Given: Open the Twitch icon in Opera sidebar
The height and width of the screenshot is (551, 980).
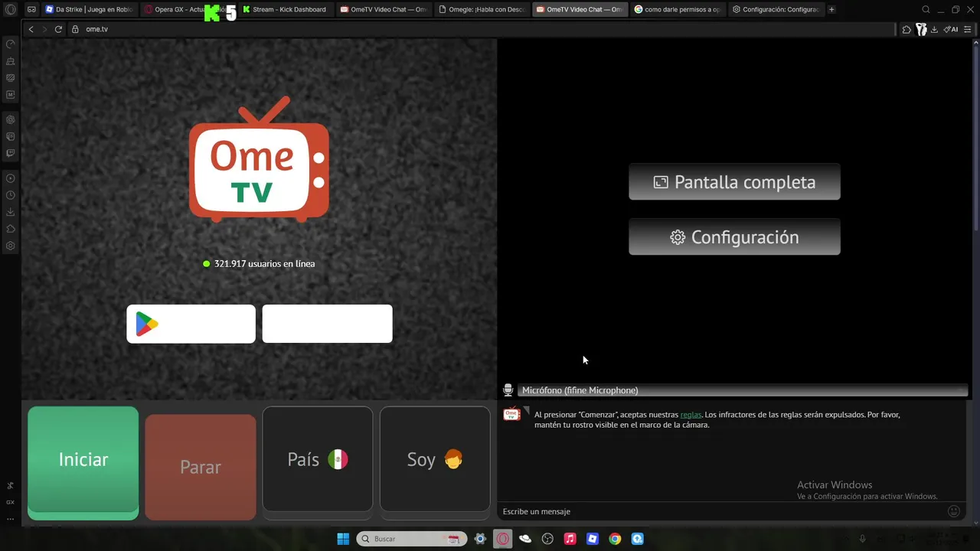Looking at the screenshot, I should pos(11,153).
